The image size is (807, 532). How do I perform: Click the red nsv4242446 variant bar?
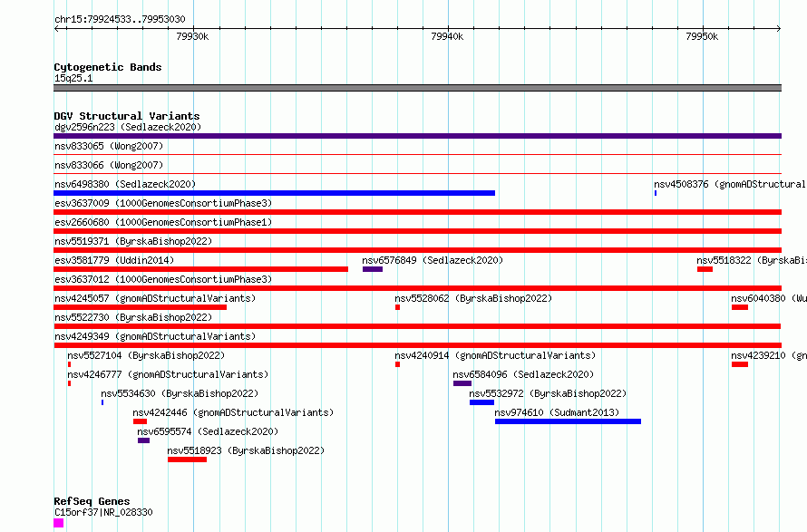pos(140,421)
